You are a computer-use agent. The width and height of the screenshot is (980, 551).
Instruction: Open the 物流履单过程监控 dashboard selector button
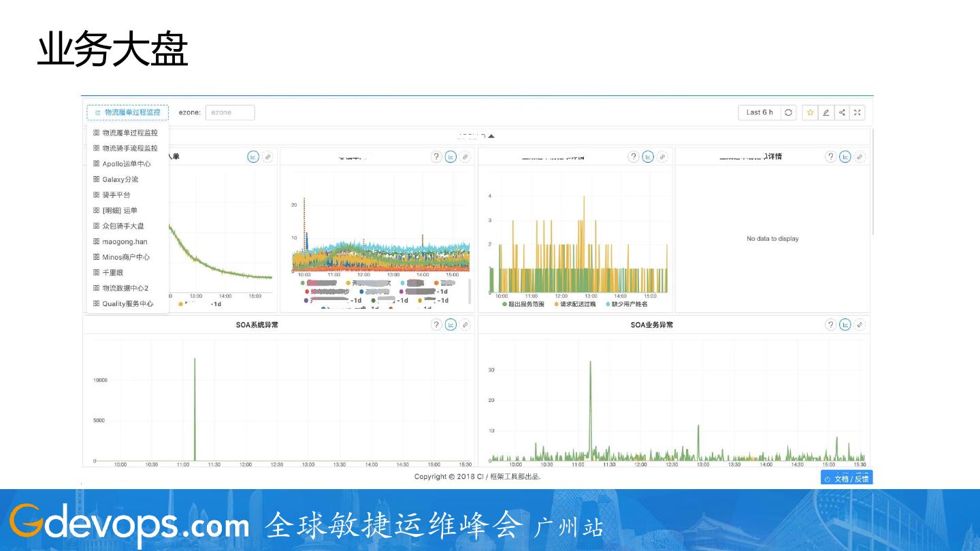point(128,112)
